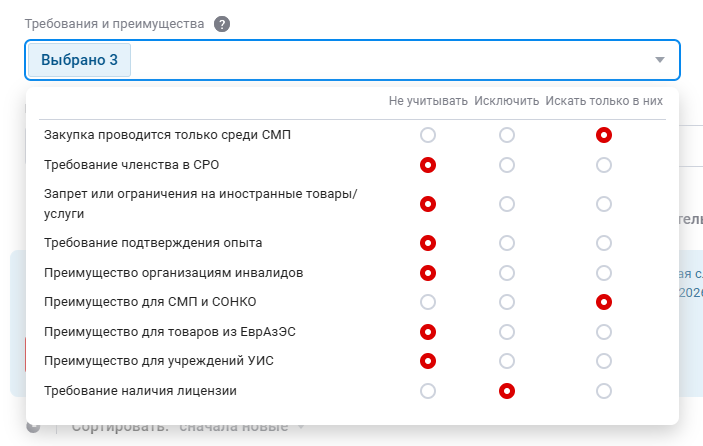
Task: Click the Требование членства в СРО label
Action: click(x=131, y=165)
